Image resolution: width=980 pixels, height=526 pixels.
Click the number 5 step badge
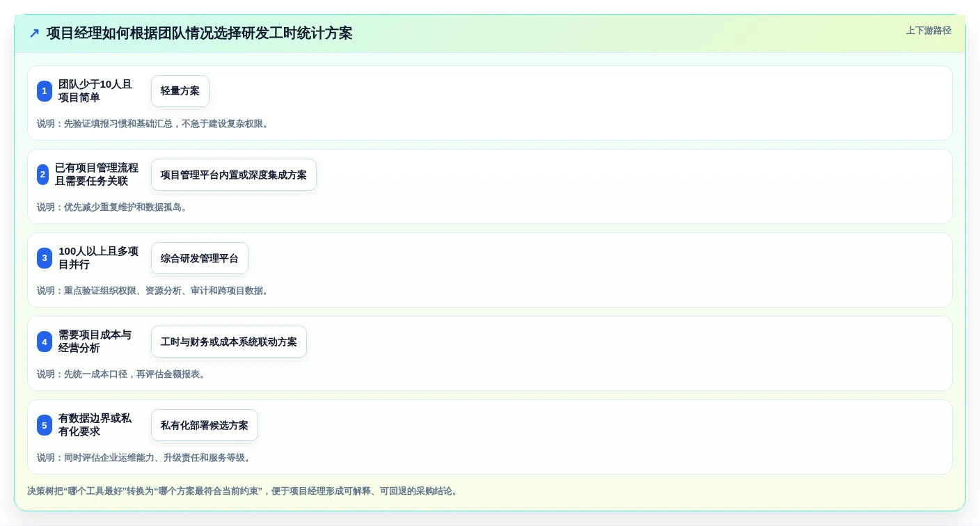pos(45,425)
